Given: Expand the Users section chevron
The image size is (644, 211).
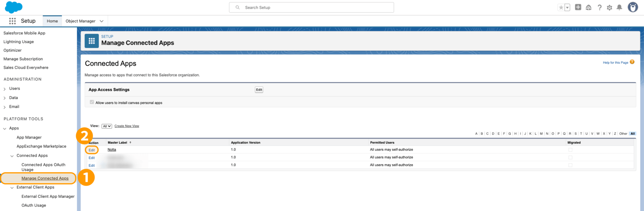Looking at the screenshot, I should point(5,89).
